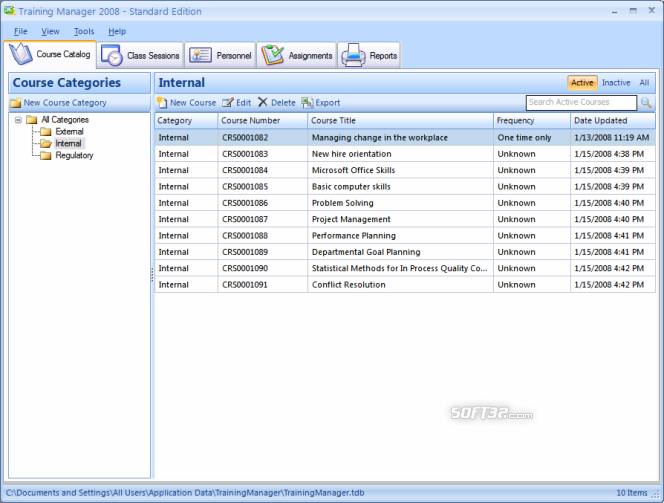
Task: Click the New Course Category folder icon
Action: (16, 102)
